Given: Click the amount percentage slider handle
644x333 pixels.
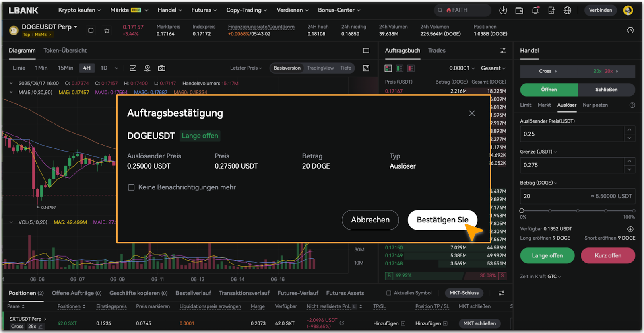Looking at the screenshot, I should [522, 211].
